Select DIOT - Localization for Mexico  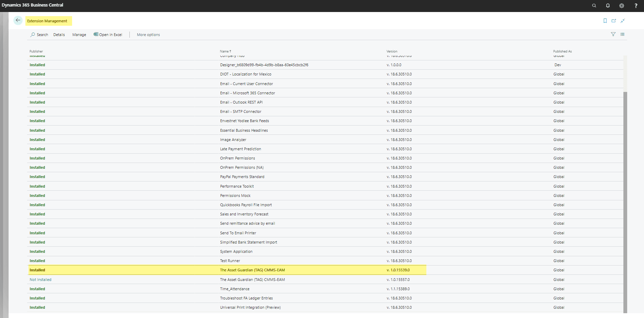coord(245,74)
